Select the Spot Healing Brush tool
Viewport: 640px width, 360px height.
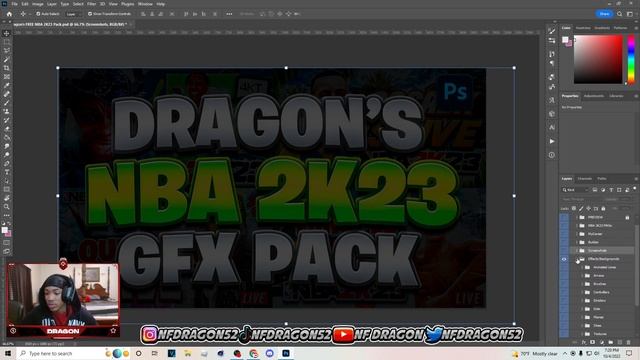(x=7, y=94)
